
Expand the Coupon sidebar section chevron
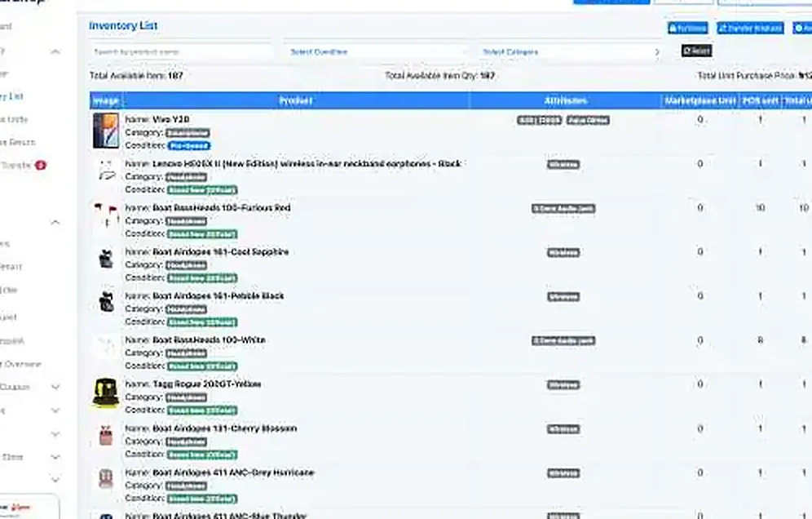[55, 388]
